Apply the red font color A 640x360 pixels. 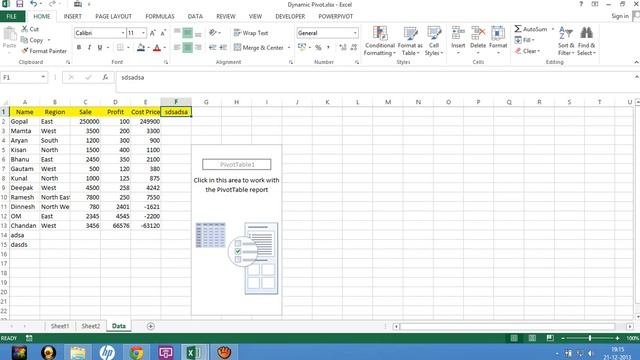[157, 47]
